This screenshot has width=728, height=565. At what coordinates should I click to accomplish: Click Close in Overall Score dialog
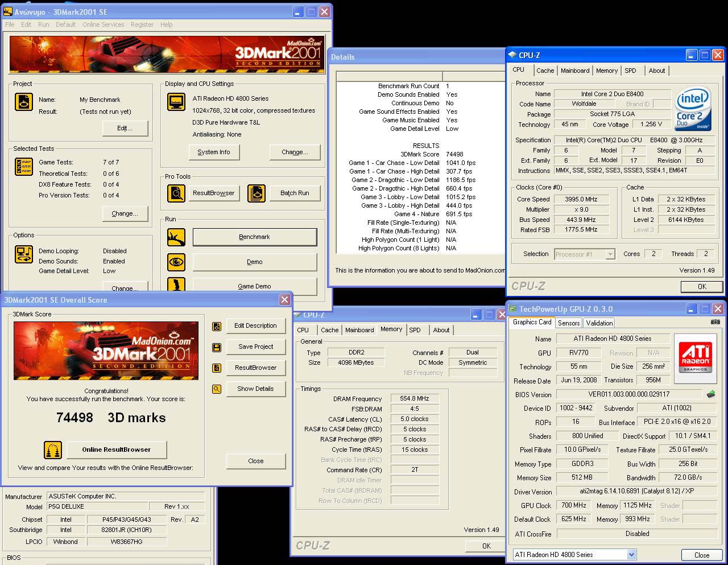point(256,461)
